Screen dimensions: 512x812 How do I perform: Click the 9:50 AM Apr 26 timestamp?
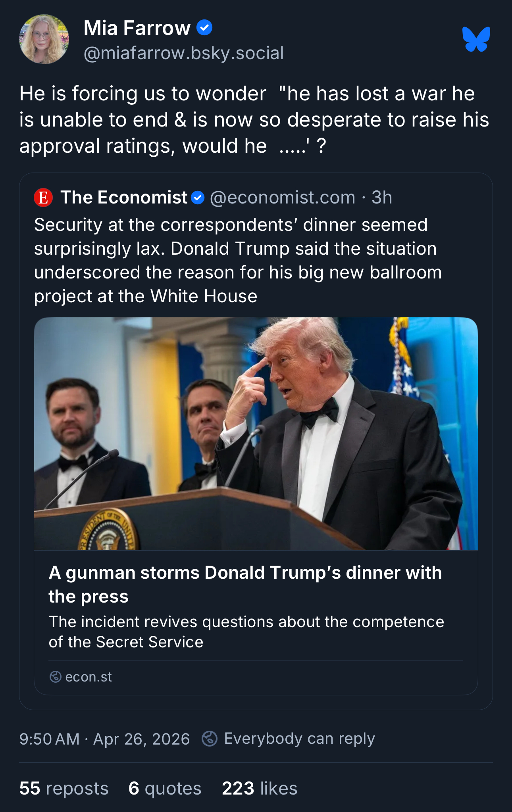tap(104, 739)
